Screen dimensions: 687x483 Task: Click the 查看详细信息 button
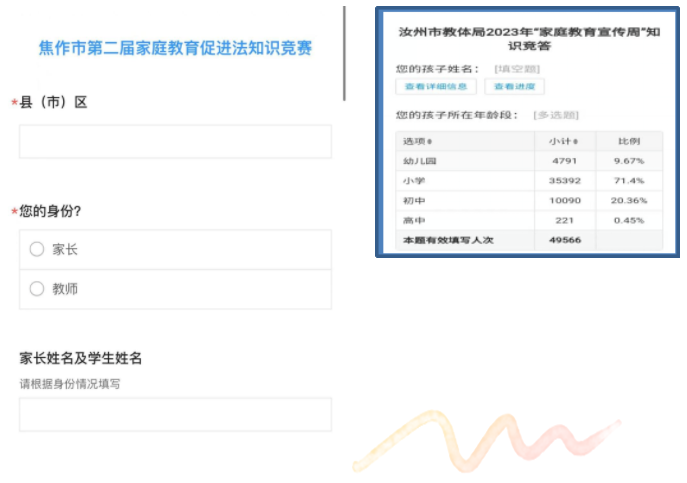(x=436, y=86)
